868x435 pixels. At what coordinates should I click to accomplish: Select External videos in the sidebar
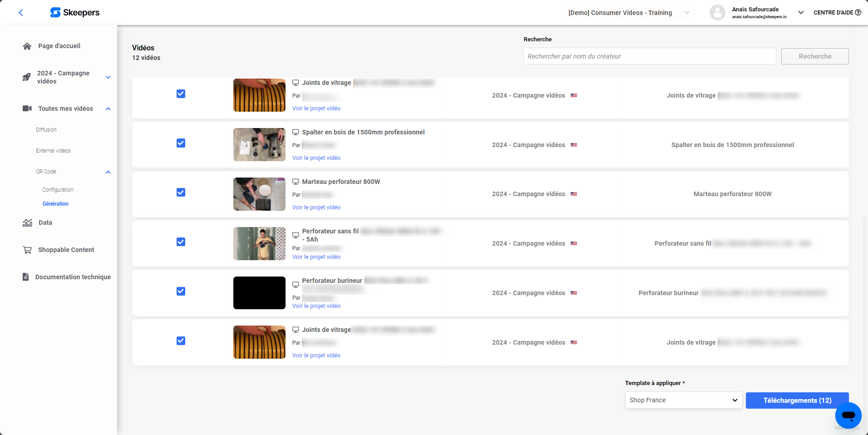tap(53, 151)
